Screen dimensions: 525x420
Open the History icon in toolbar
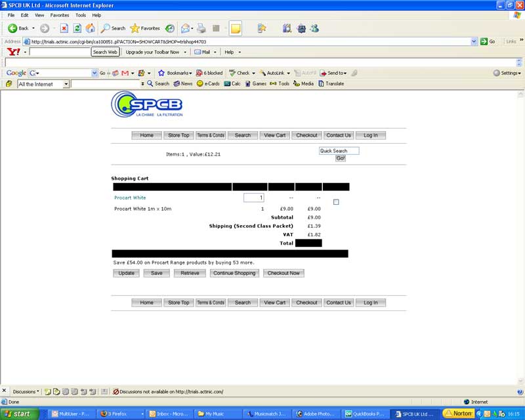click(170, 28)
